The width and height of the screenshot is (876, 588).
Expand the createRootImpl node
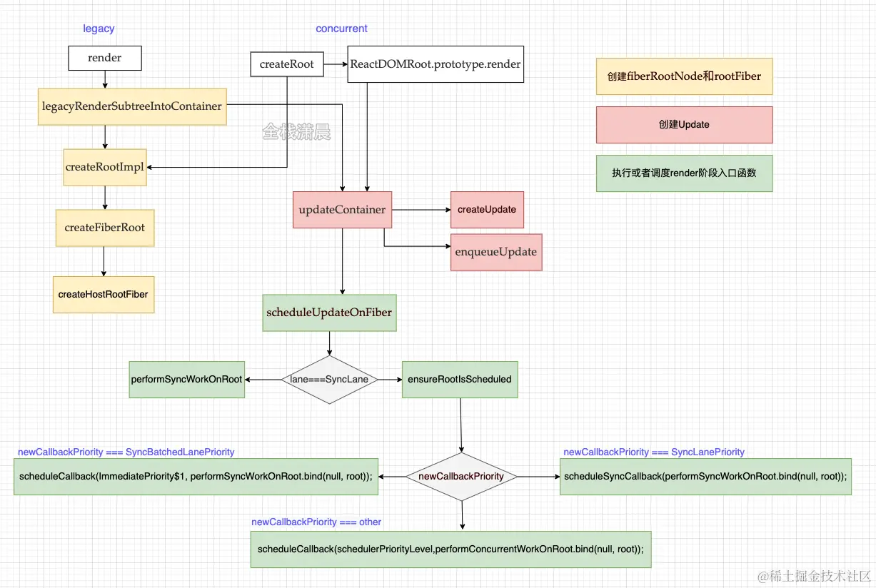(x=104, y=167)
